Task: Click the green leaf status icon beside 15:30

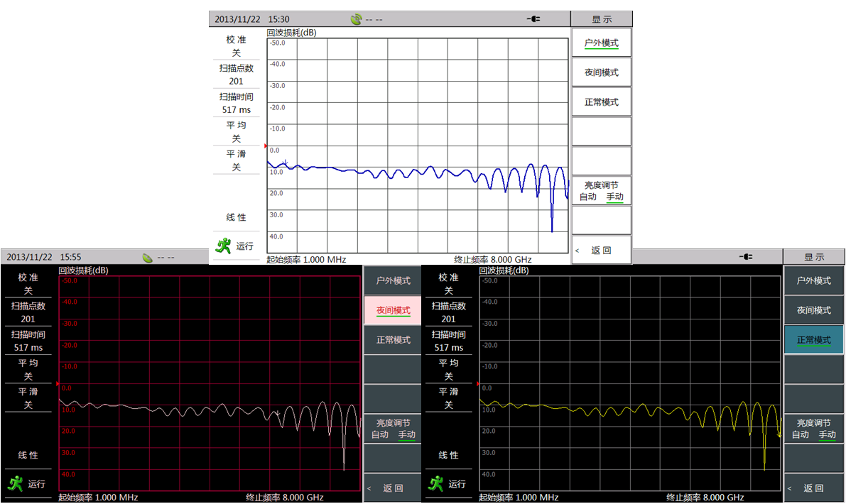Action: (x=357, y=19)
